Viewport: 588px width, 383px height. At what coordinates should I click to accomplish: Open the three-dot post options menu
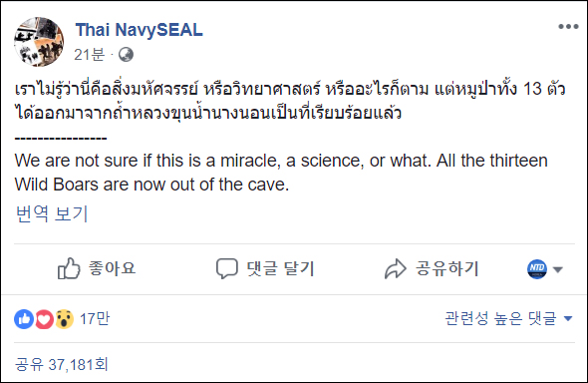click(x=568, y=26)
